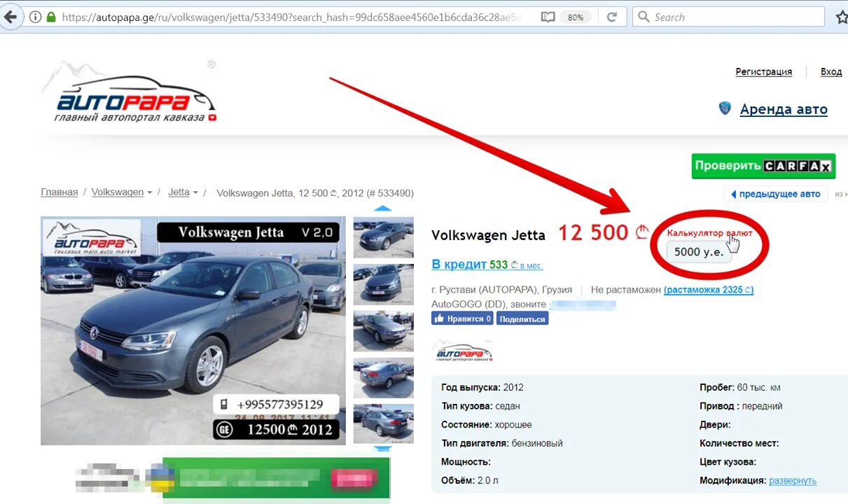Open the Главная breadcrumb link
This screenshot has width=848, height=504.
click(x=60, y=192)
